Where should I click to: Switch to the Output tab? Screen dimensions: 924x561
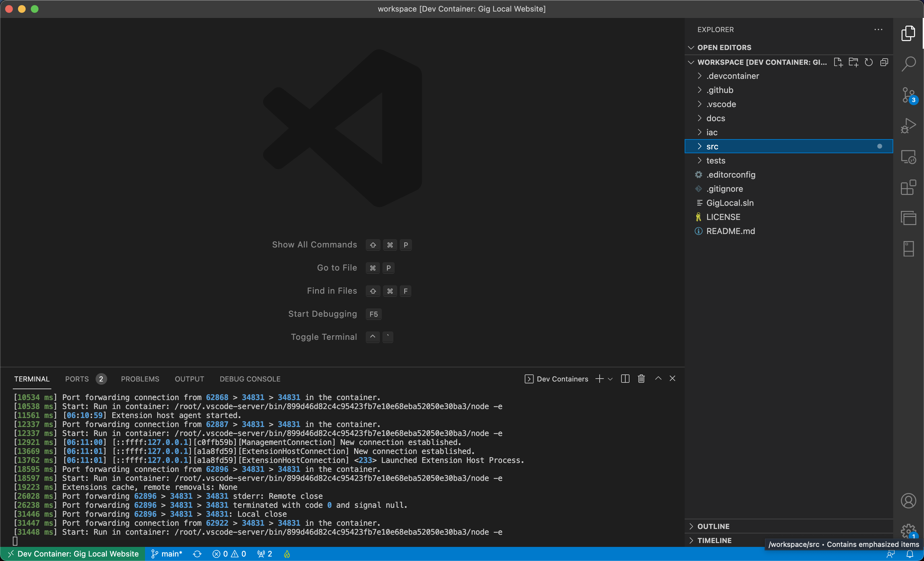[189, 379]
